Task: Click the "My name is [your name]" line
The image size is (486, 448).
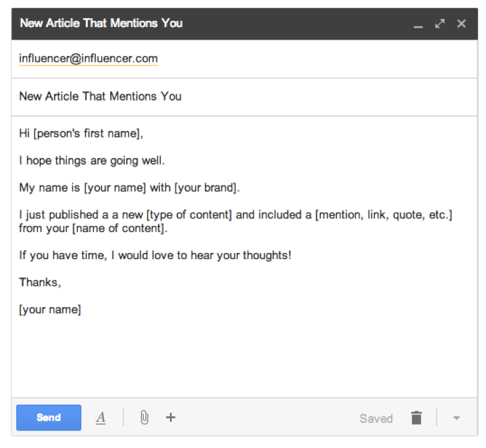Action: 130,188
